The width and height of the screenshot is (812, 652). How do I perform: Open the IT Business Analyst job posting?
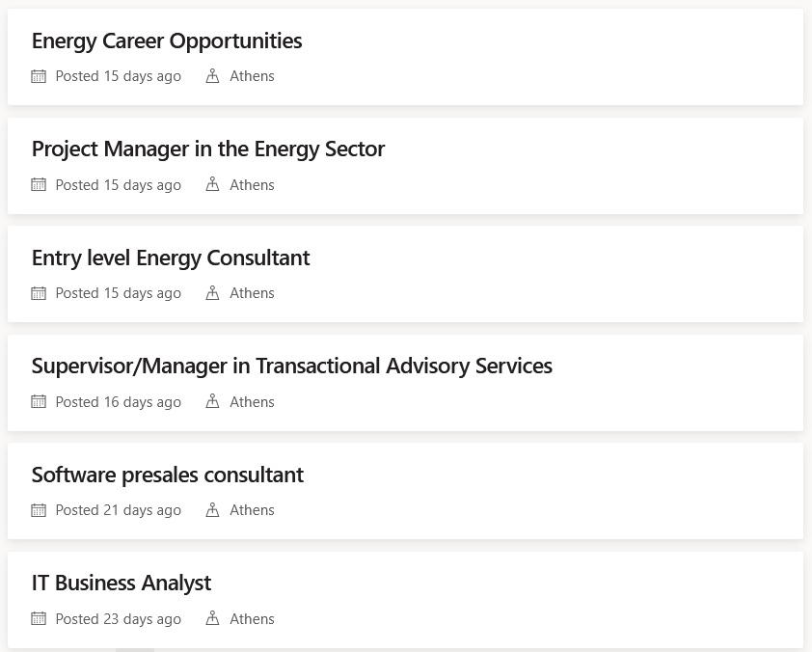(122, 584)
